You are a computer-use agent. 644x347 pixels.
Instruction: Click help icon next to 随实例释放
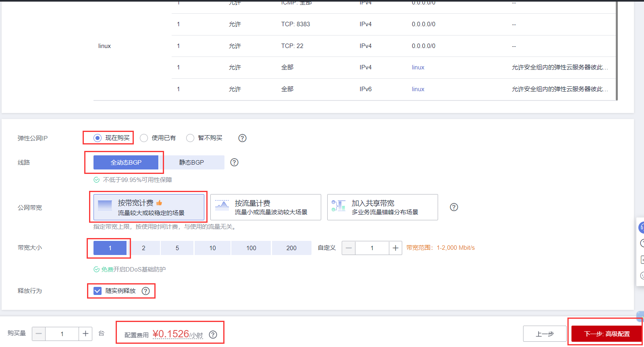[145, 291]
